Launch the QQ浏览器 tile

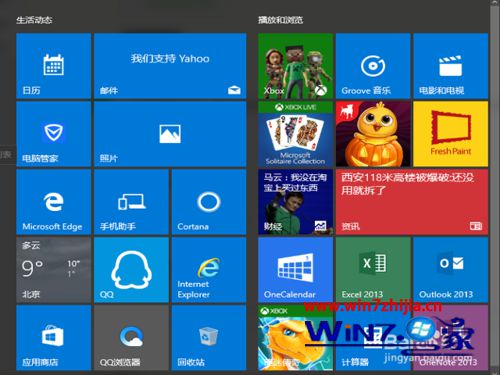131,338
